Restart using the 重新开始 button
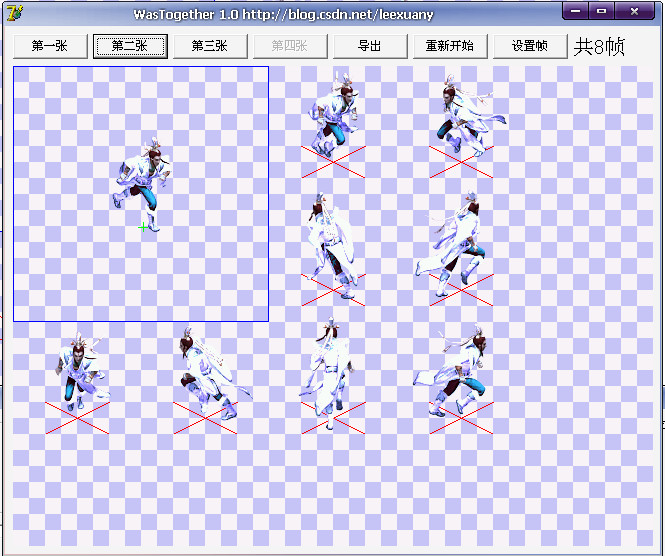 click(x=450, y=46)
